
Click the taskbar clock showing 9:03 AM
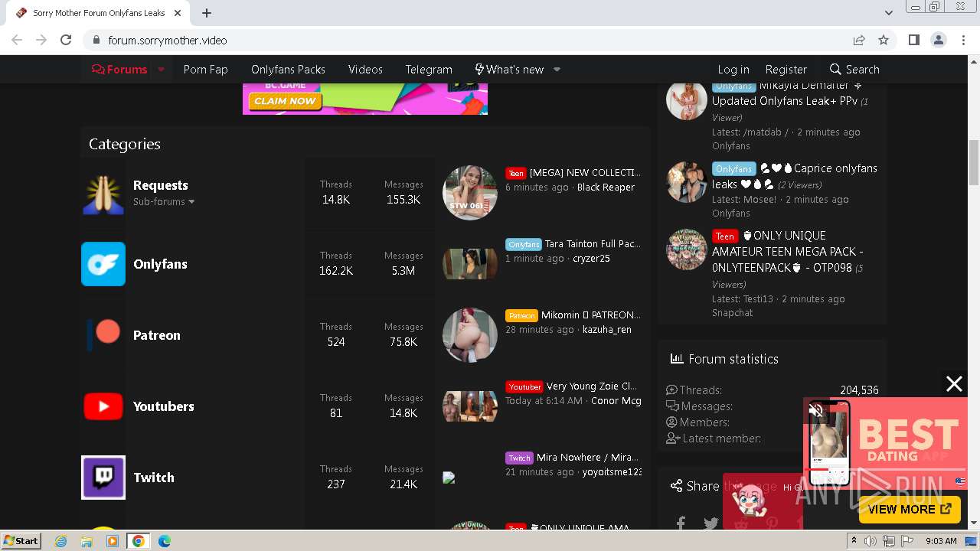(941, 541)
